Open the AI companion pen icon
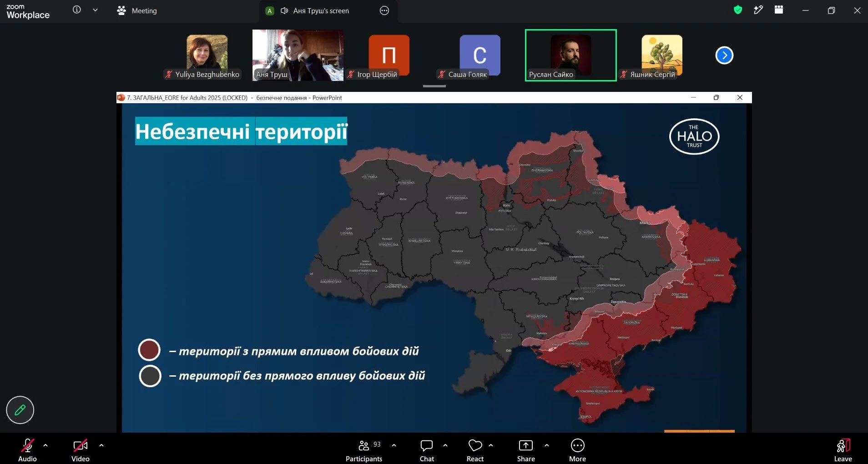Viewport: 868px width, 464px height. click(758, 10)
